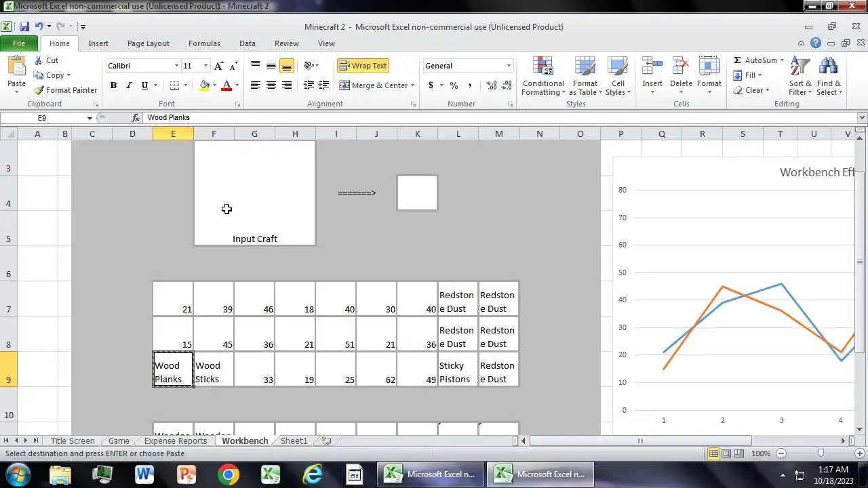This screenshot has width=868, height=488.
Task: Click the Align Text Left icon
Action: pos(256,85)
